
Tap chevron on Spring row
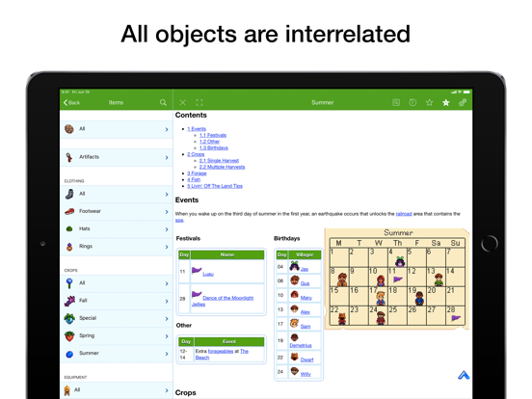click(x=167, y=336)
